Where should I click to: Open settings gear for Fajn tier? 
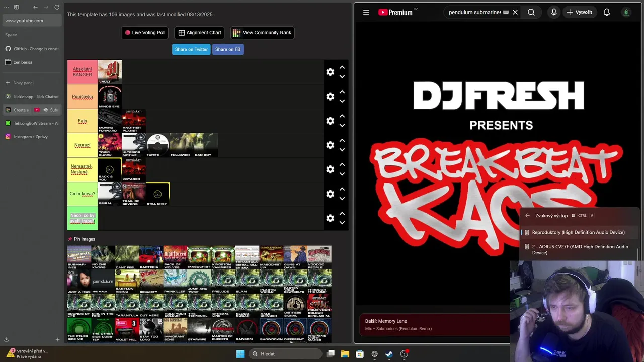click(330, 121)
